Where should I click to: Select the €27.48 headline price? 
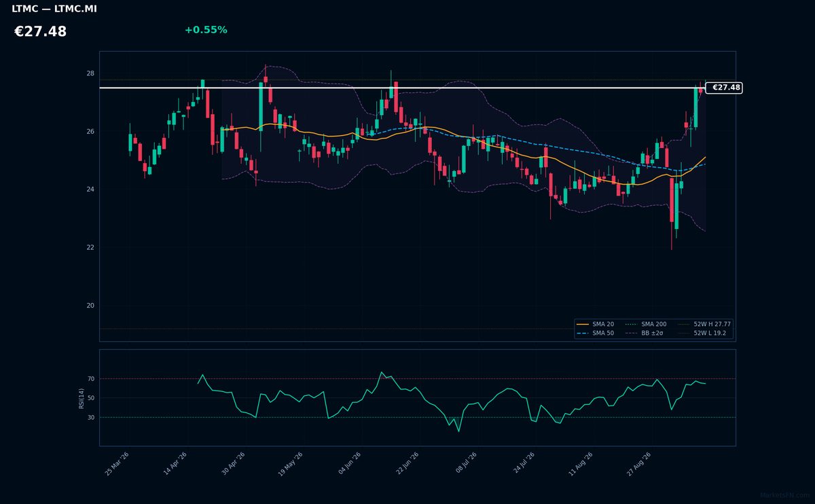click(x=41, y=32)
